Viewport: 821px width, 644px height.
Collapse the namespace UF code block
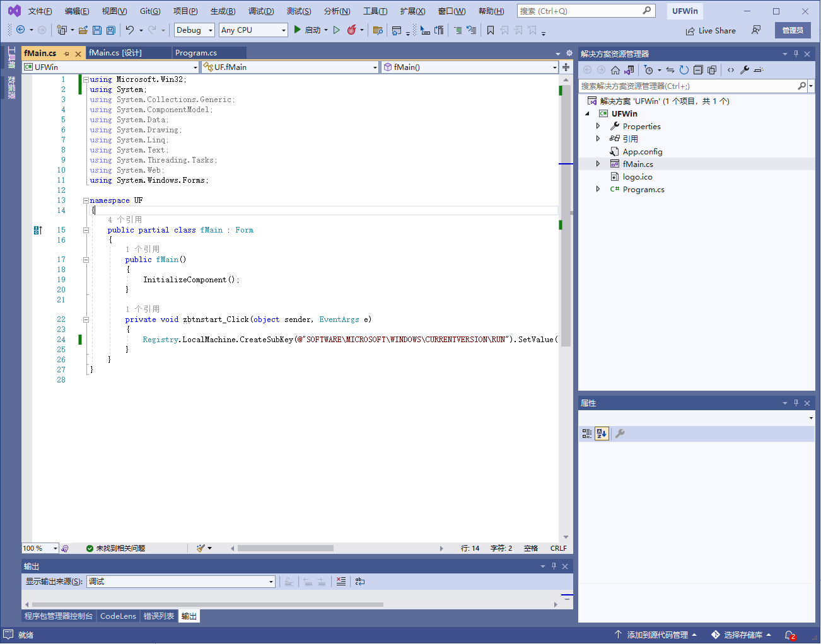pyautogui.click(x=86, y=200)
